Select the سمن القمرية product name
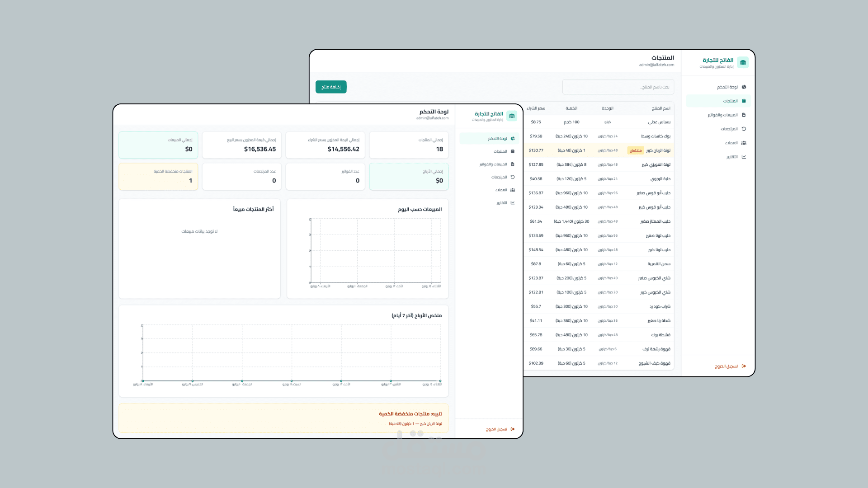 point(659,264)
